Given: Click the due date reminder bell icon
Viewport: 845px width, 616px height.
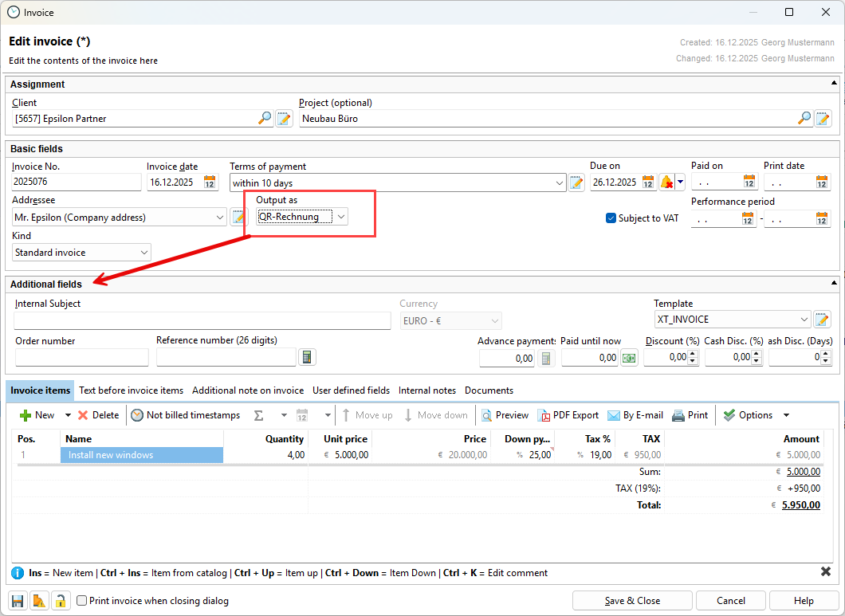Looking at the screenshot, I should [x=666, y=182].
